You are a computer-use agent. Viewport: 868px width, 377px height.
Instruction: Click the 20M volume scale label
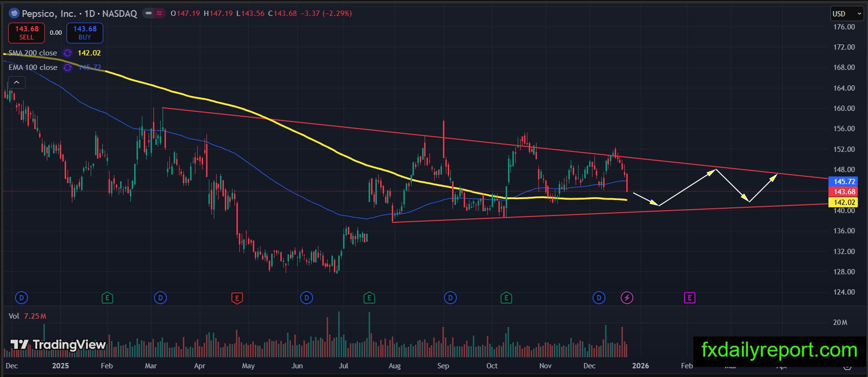pos(840,322)
